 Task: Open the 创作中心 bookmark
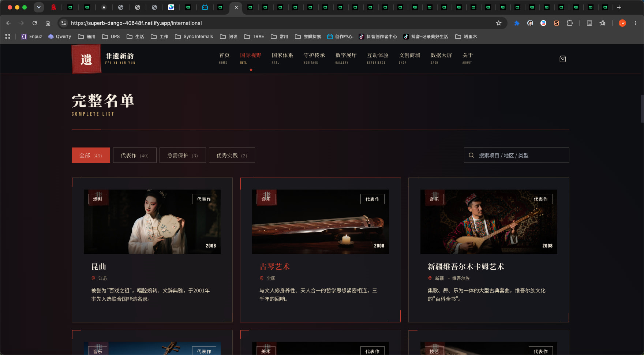click(340, 37)
